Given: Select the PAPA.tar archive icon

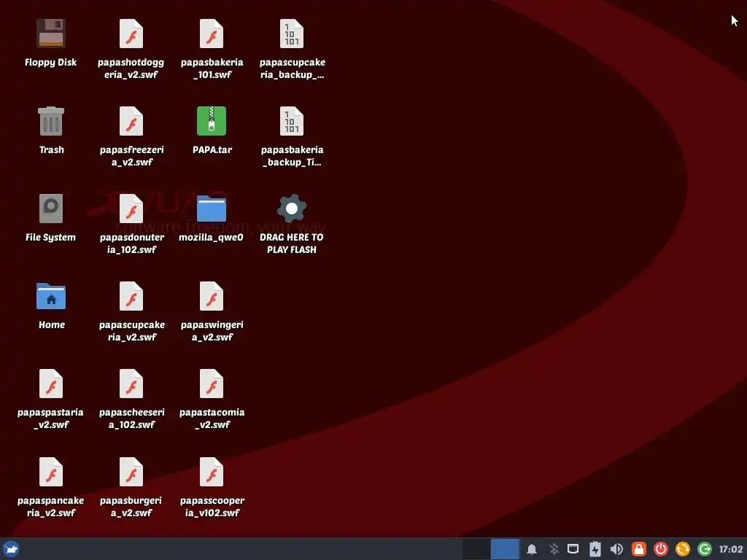Looking at the screenshot, I should coord(212,121).
